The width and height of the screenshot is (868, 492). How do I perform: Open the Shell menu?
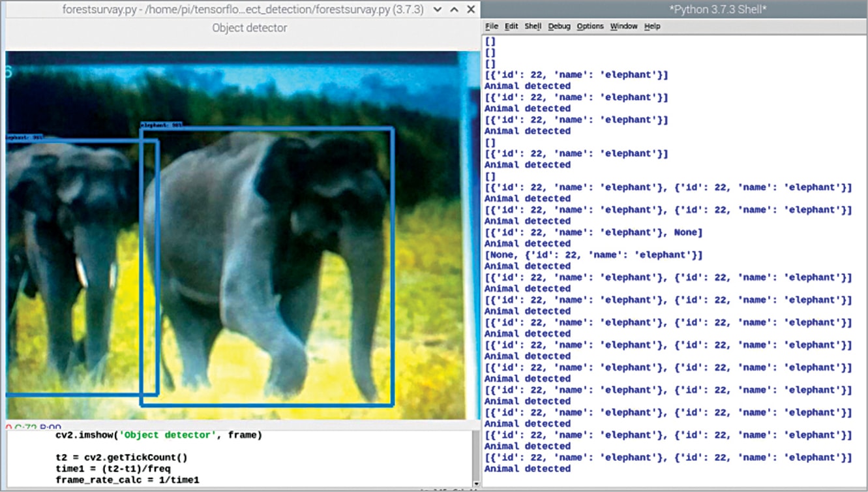point(532,26)
